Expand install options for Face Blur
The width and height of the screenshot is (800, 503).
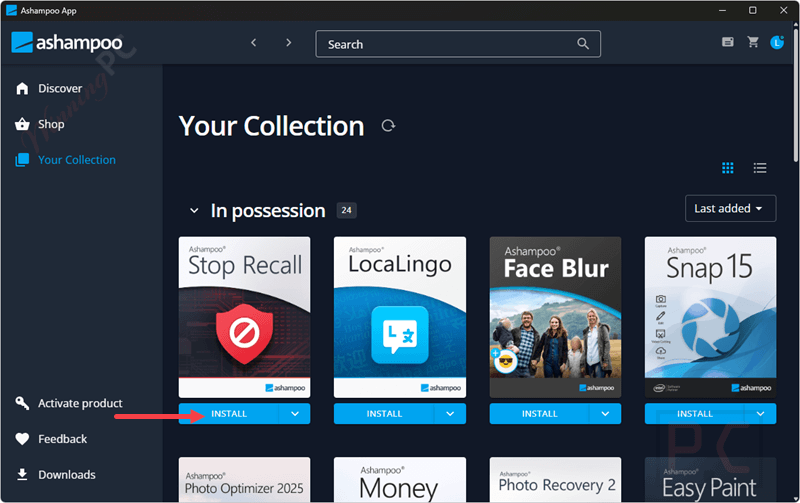(605, 414)
